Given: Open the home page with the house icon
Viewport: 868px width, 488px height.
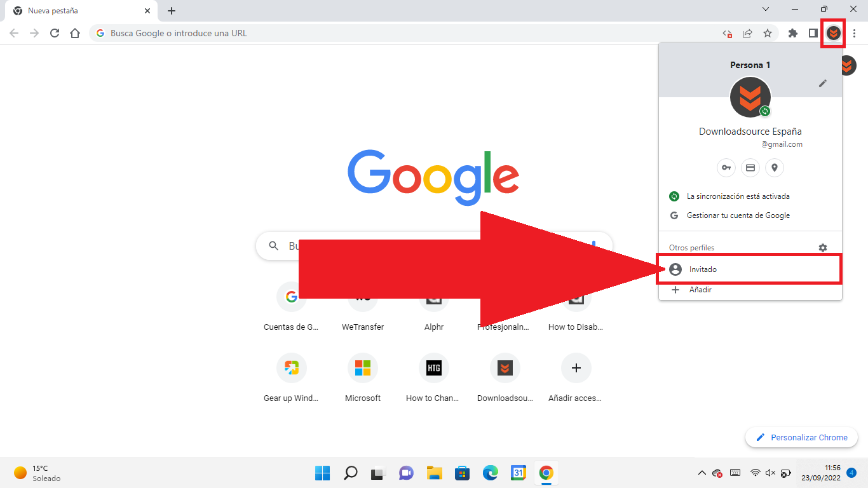Looking at the screenshot, I should tap(75, 33).
